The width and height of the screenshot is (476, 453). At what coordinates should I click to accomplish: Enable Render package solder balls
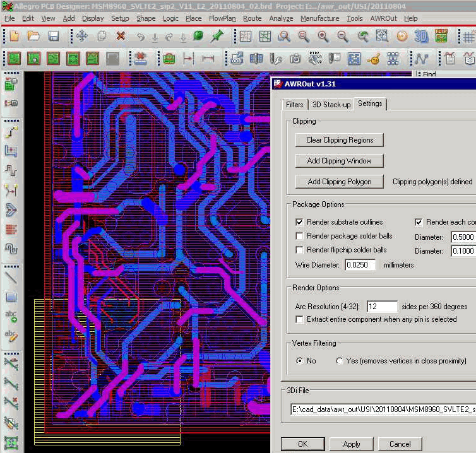tap(300, 236)
